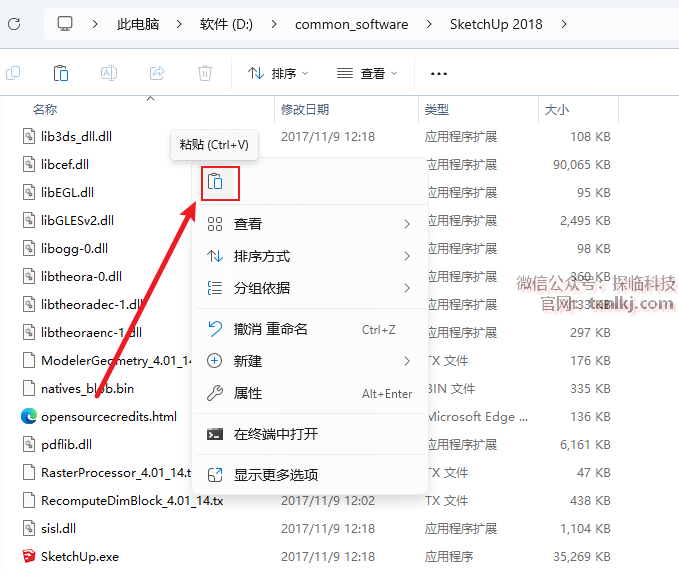The width and height of the screenshot is (679, 579).
Task: Select file ModelerGeometry_4.01_14
Action: pyautogui.click(x=116, y=360)
